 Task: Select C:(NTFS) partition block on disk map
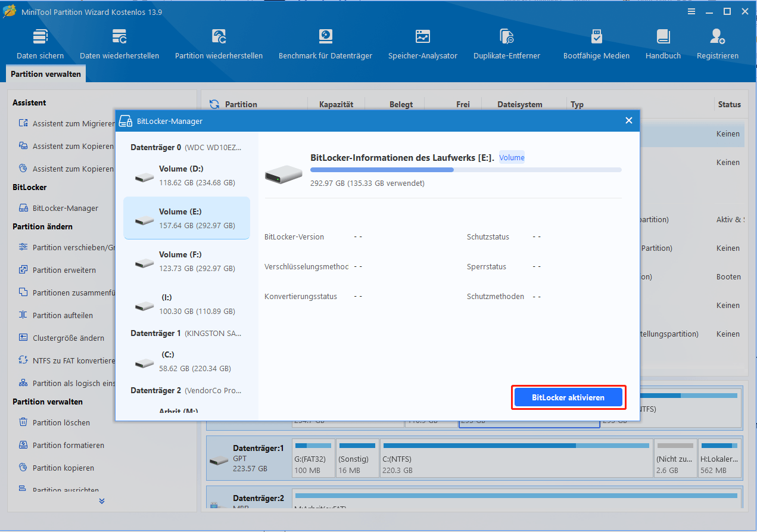(x=516, y=458)
